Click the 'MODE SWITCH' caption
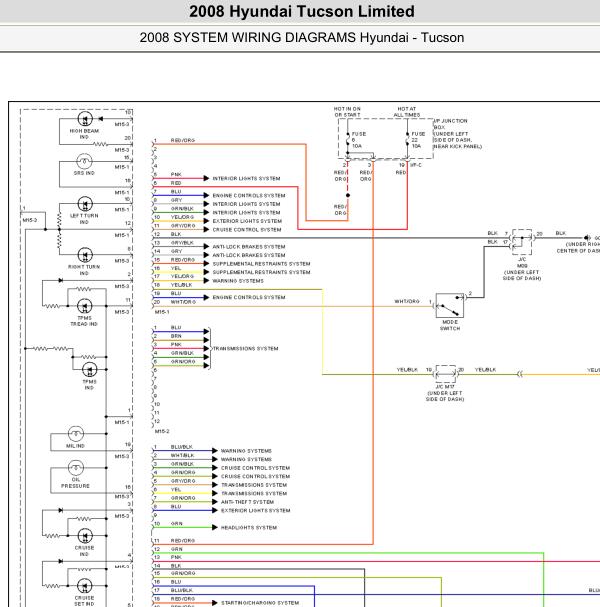The image size is (600, 607). (450, 325)
